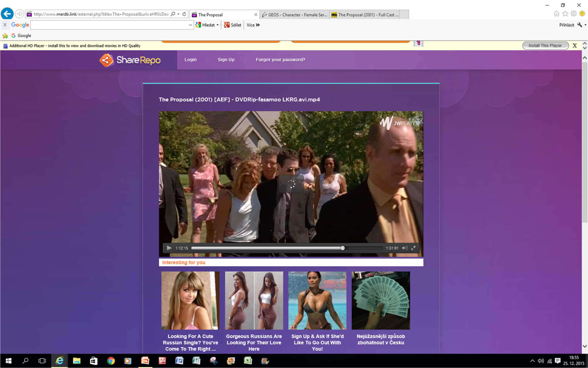Expand the Google toolbar search box dropdown
The width and height of the screenshot is (588, 368).
[x=190, y=25]
